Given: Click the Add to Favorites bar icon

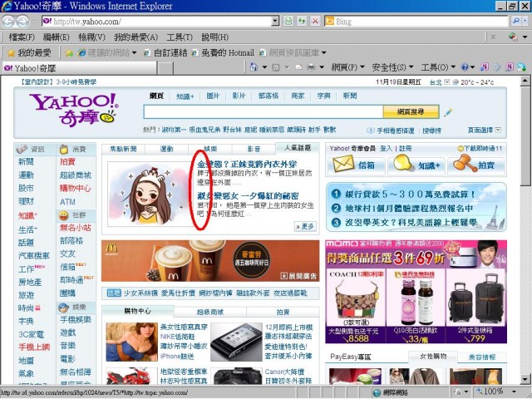Looking at the screenshot, I should coord(69,53).
